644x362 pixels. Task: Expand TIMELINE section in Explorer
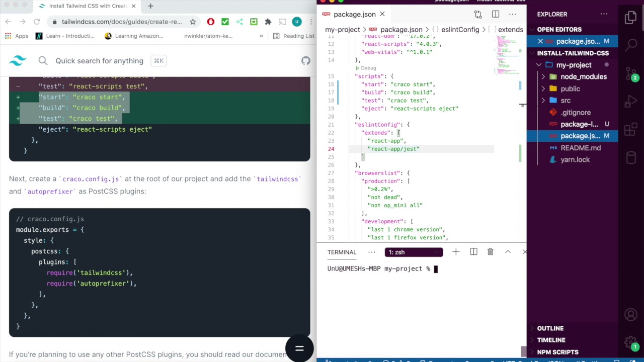pyautogui.click(x=551, y=340)
